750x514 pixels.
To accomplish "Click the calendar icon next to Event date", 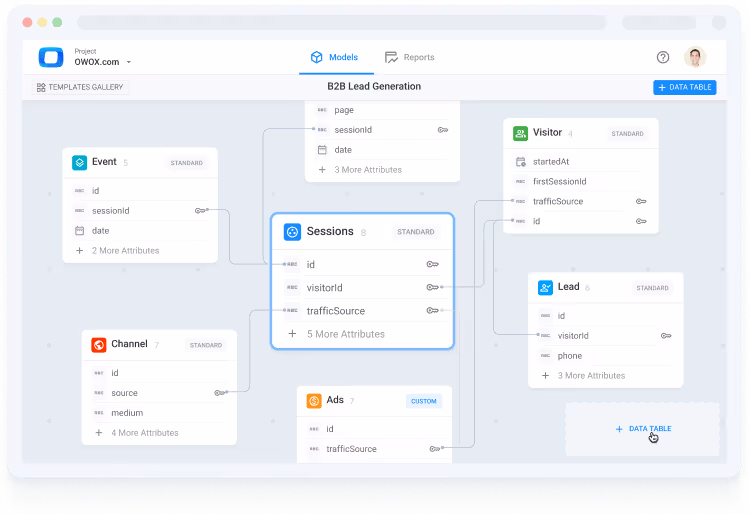I will pos(79,230).
